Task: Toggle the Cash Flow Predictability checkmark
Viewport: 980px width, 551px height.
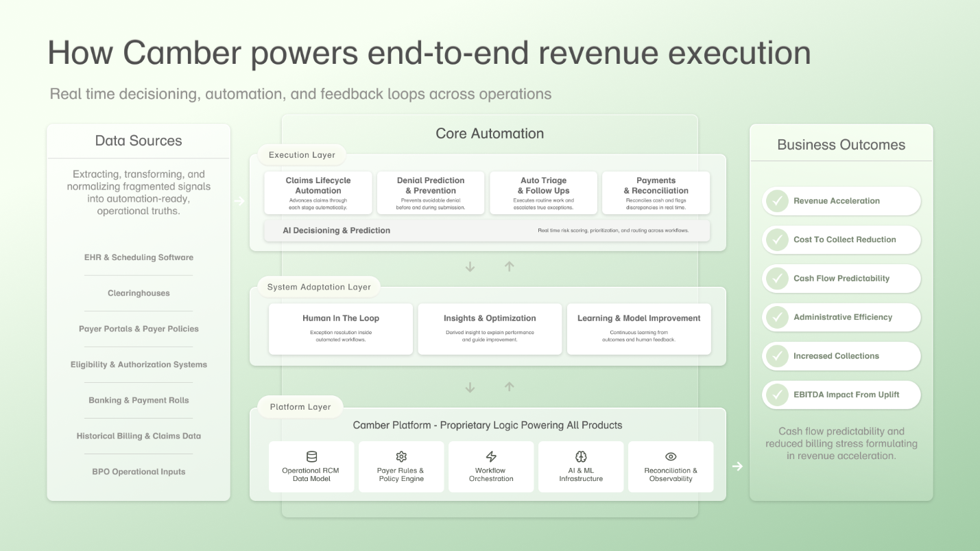Action: 777,279
